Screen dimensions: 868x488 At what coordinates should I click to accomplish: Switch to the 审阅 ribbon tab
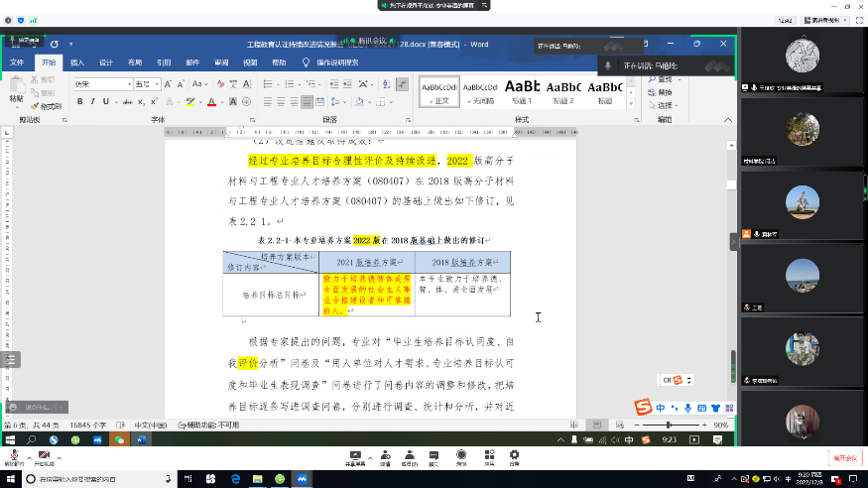(220, 61)
